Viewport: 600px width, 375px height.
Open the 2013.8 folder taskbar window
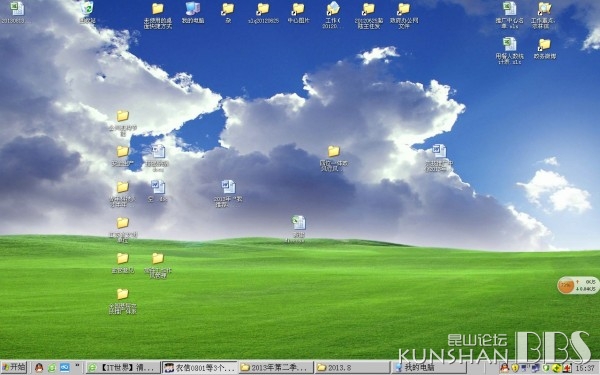click(x=352, y=368)
